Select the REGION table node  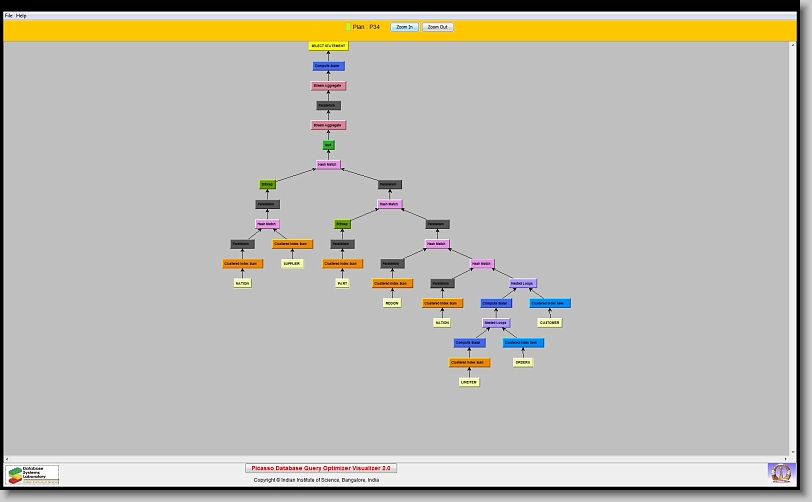(x=392, y=303)
